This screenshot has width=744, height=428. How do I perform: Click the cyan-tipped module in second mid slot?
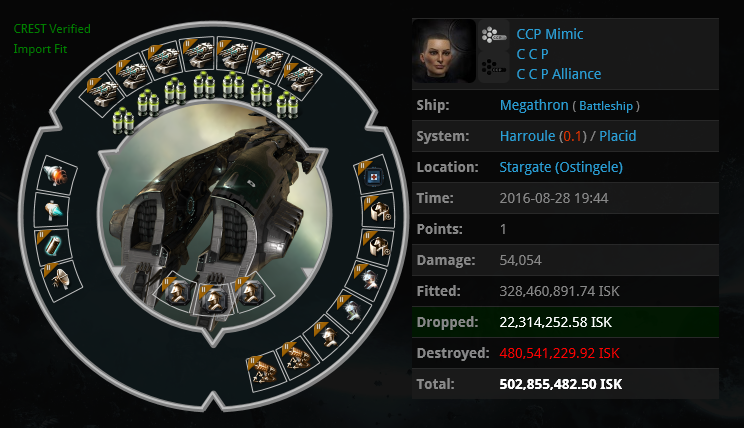click(x=52, y=210)
